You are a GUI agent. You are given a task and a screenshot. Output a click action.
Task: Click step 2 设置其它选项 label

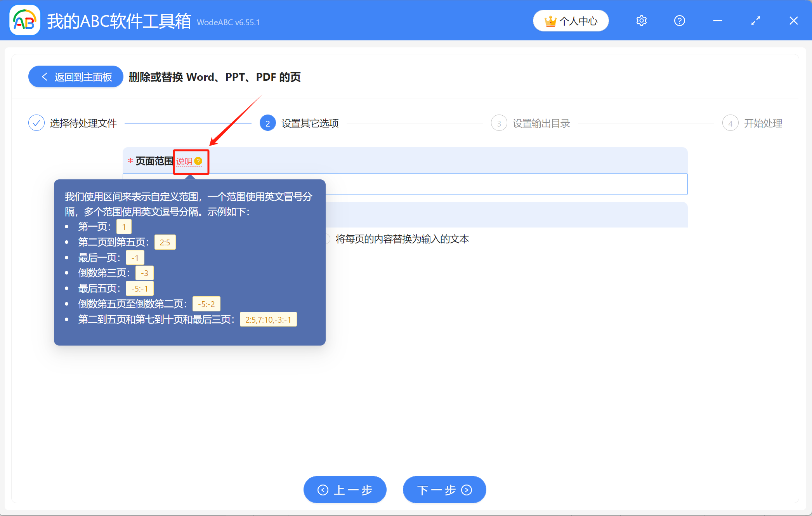310,123
